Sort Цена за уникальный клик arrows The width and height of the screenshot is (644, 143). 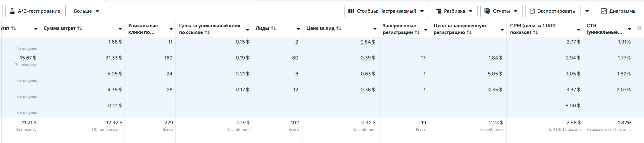tap(207, 32)
